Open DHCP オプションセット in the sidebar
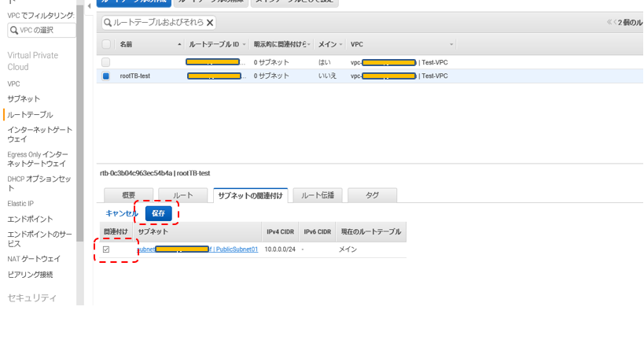This screenshot has height=362, width=644. point(39,183)
